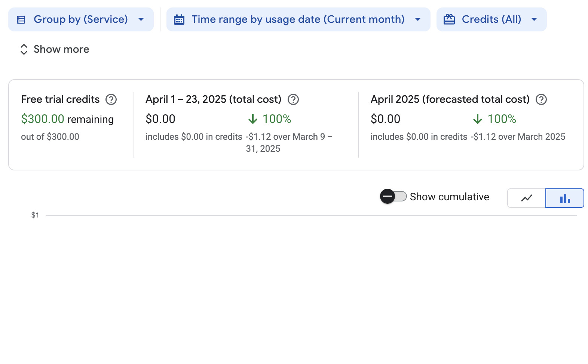Screen dimensions: 588x364
Task: Open help icon next to Free trial credits
Action: 111,99
